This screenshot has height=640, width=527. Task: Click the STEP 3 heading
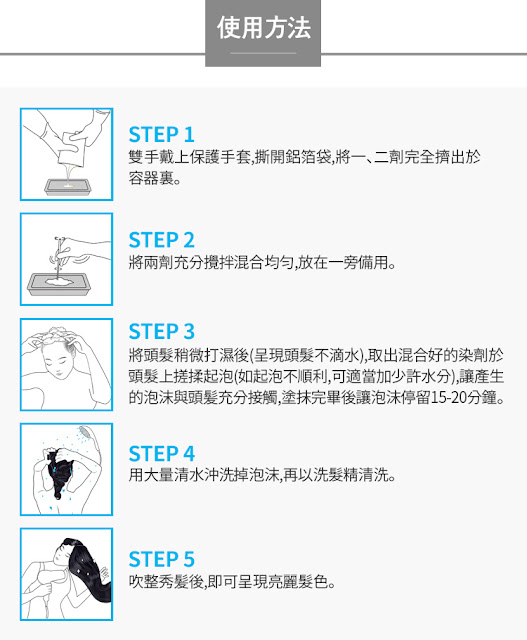point(161,331)
